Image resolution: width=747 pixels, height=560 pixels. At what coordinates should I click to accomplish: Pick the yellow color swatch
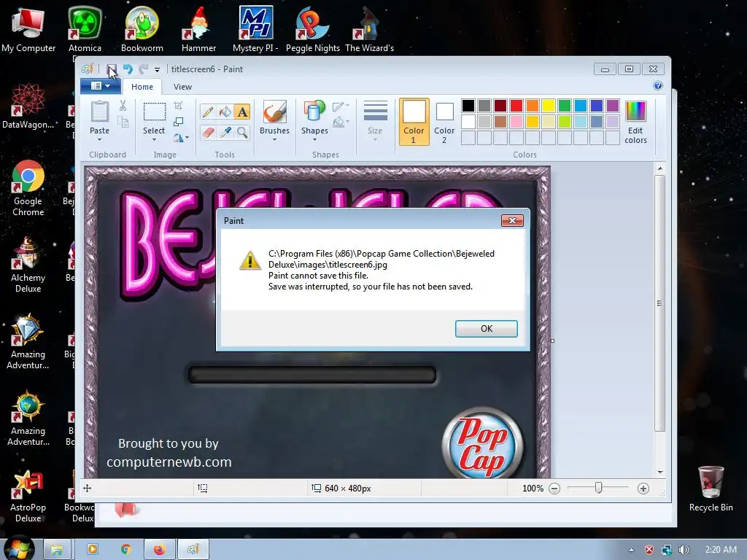point(549,106)
